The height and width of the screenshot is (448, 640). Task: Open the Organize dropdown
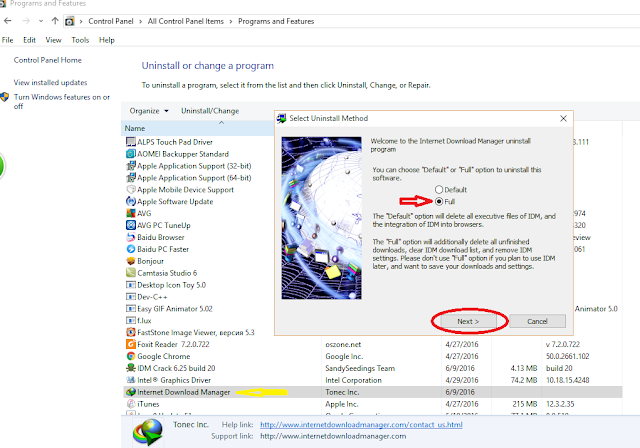tap(149, 111)
